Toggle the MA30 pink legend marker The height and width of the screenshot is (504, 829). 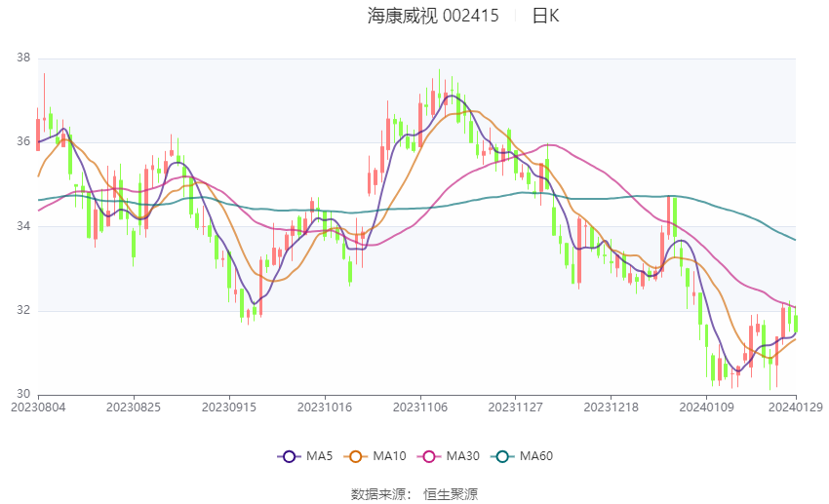click(x=428, y=456)
